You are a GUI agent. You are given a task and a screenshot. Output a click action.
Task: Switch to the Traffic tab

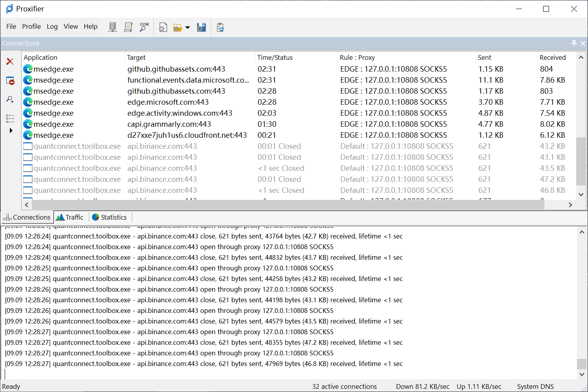click(x=70, y=217)
